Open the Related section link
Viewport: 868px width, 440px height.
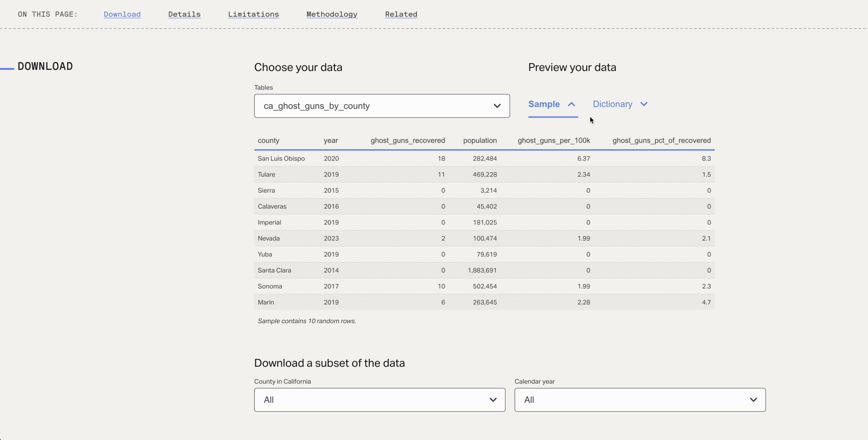click(x=401, y=14)
